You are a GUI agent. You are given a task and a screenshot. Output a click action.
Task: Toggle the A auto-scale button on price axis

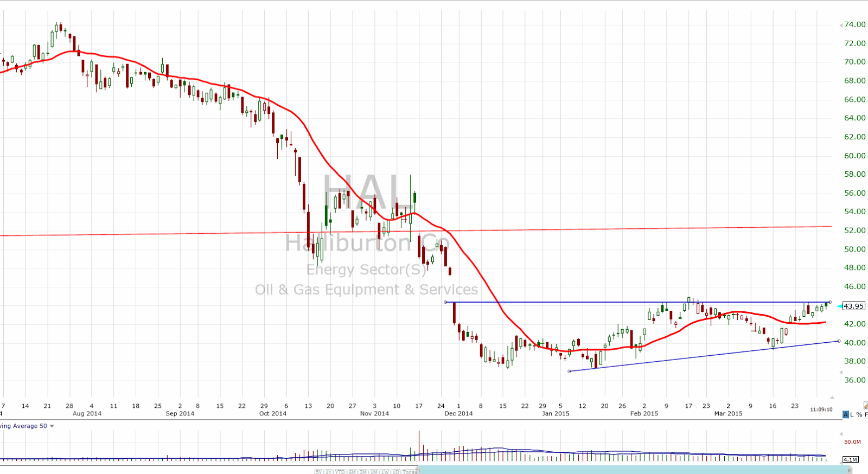(x=845, y=415)
